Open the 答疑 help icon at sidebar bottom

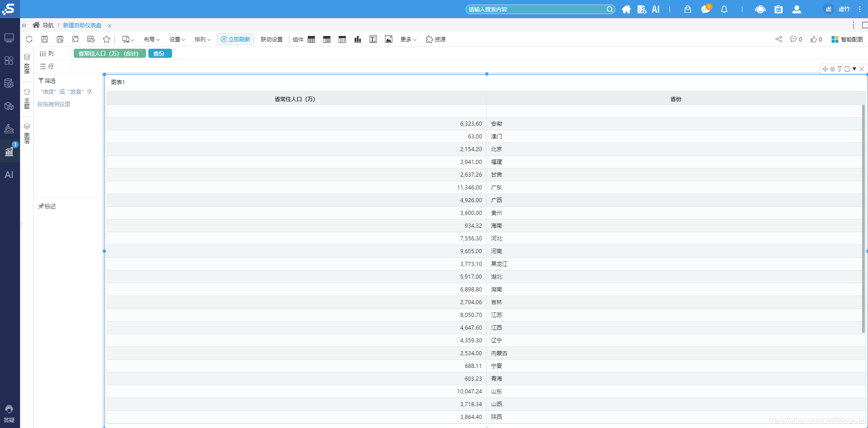click(x=9, y=413)
